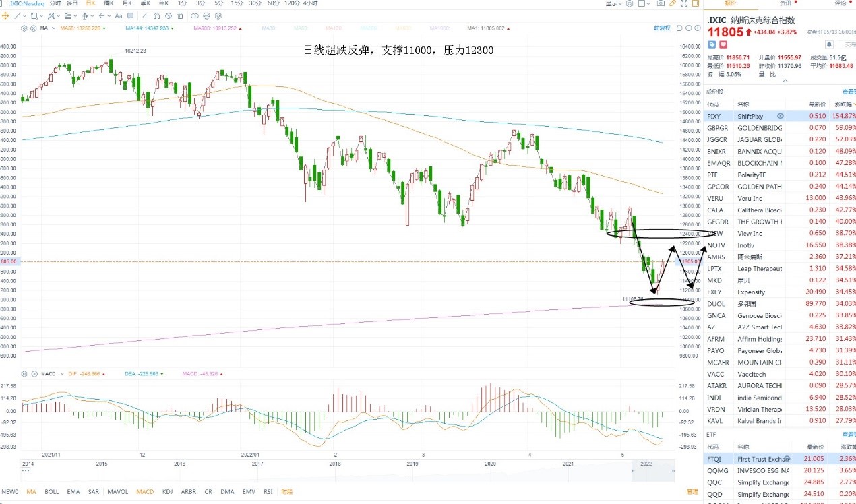The height and width of the screenshot is (504, 856).
Task: Enter fullscreen chart mode icon
Action: click(684, 3)
